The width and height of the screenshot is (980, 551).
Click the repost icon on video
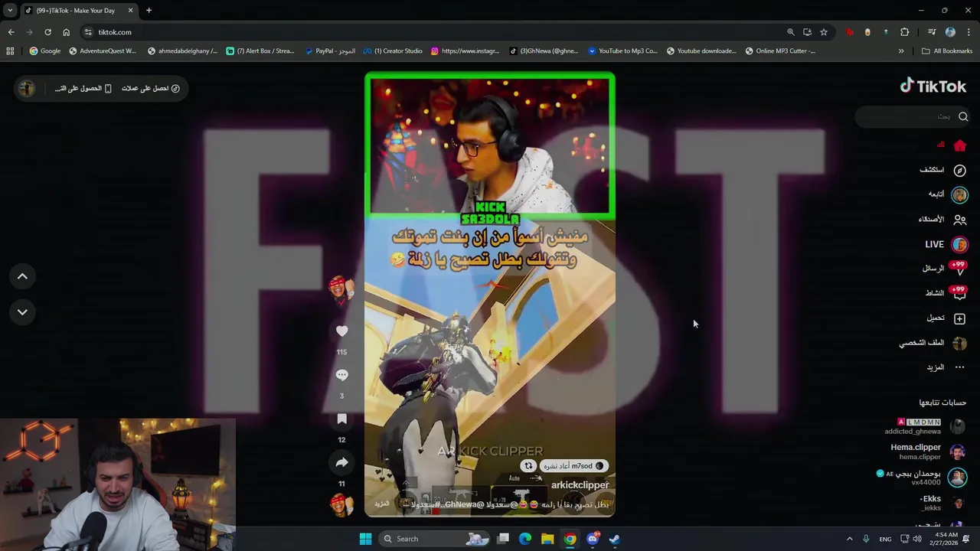click(x=528, y=466)
